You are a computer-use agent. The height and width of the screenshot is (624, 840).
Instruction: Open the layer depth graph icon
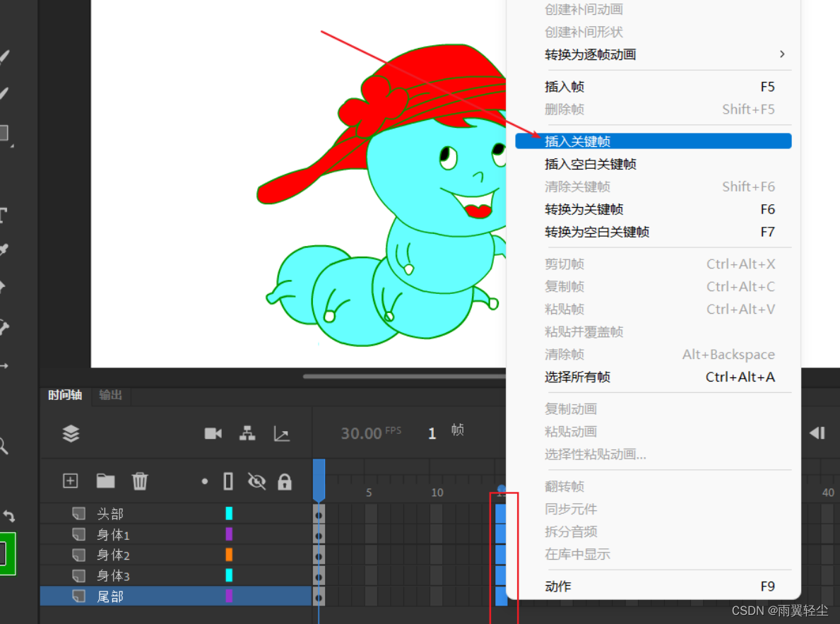coord(281,434)
